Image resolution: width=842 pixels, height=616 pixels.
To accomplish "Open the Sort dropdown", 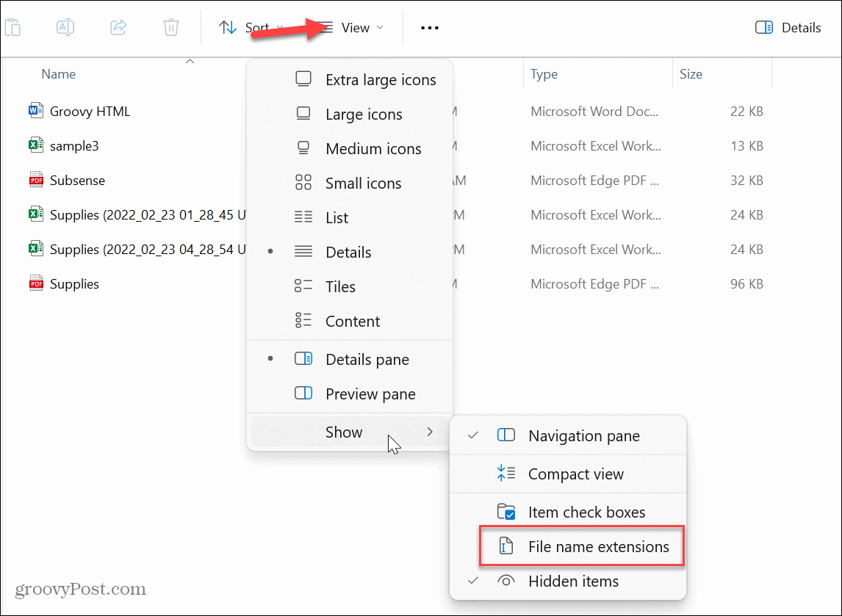I will coord(251,28).
